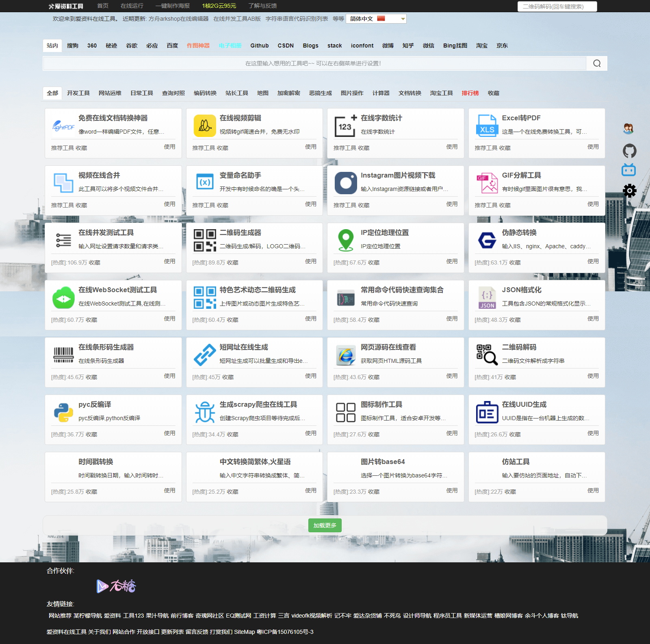Click the search magnifier icon button
Viewport: 650px width, 644px height.
tap(596, 63)
